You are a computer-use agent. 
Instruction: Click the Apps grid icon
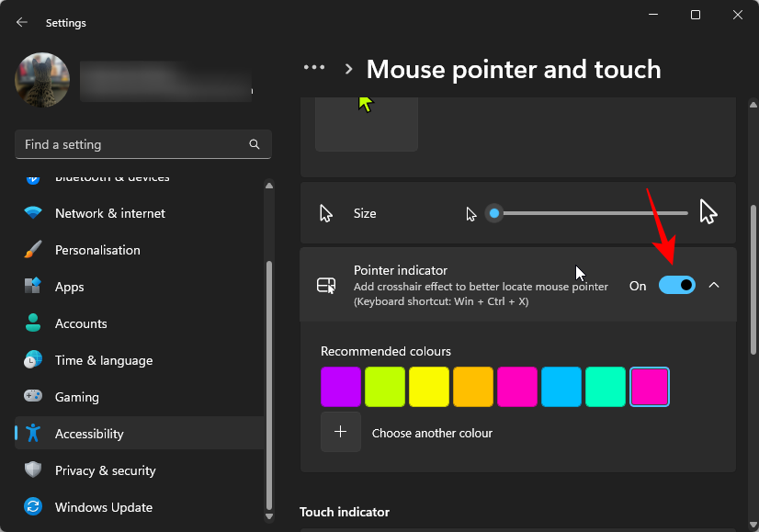33,286
